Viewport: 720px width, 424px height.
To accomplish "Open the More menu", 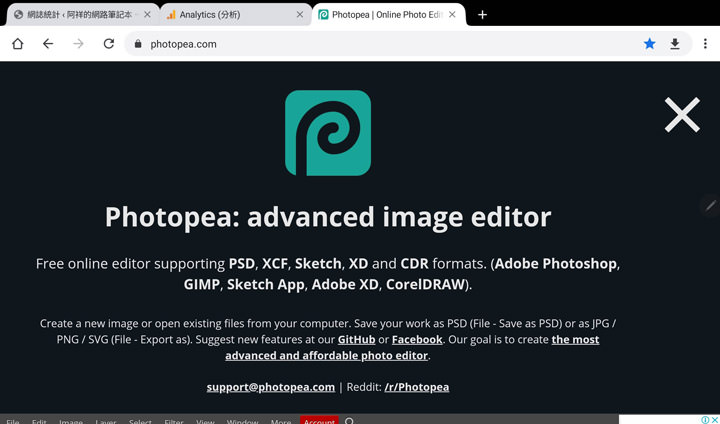I will pos(281,421).
